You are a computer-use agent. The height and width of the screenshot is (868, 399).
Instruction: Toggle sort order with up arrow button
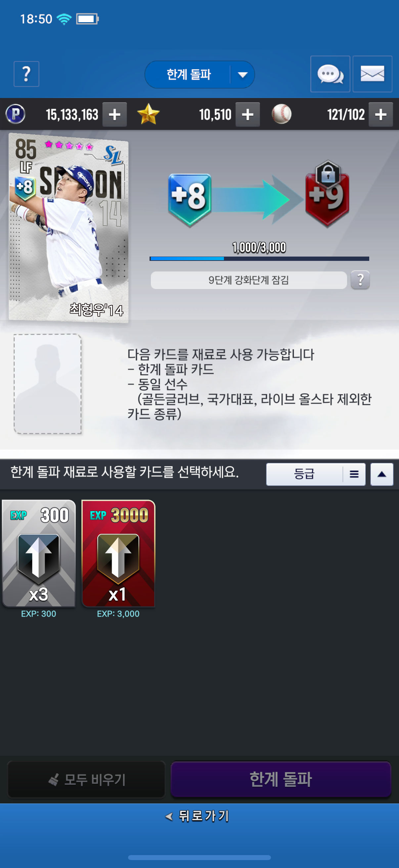tap(381, 474)
